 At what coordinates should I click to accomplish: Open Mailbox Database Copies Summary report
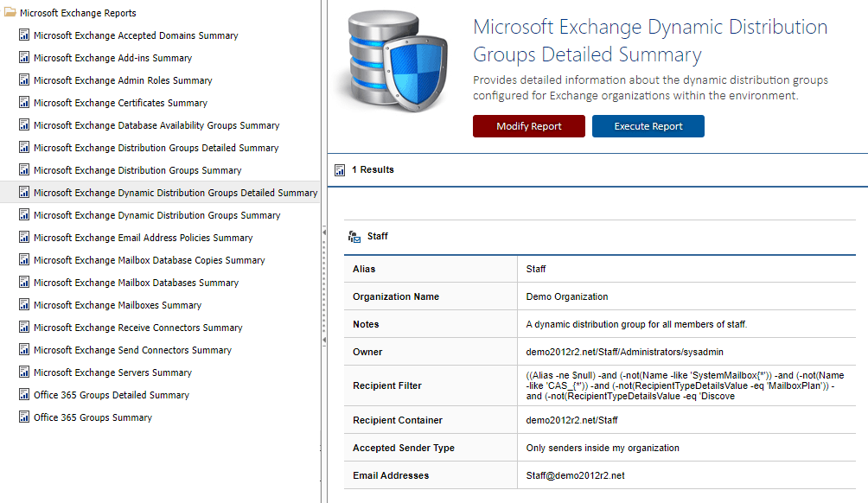149,260
